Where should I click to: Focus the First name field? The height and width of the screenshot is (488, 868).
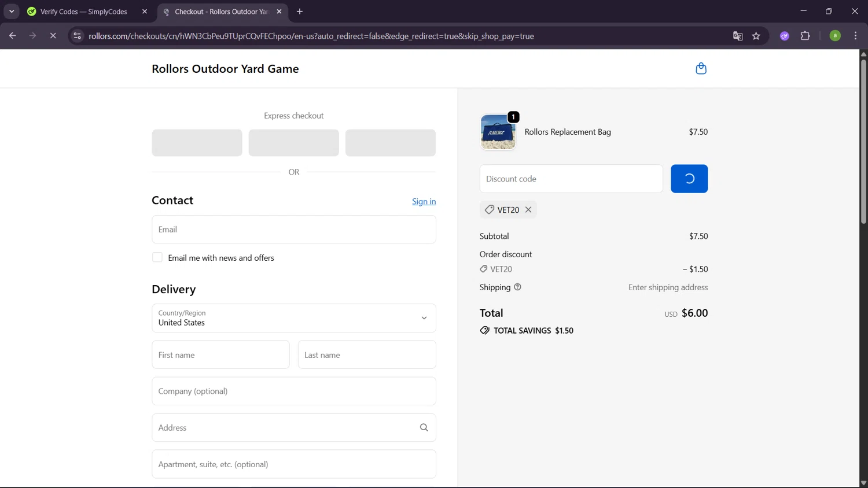tap(220, 354)
